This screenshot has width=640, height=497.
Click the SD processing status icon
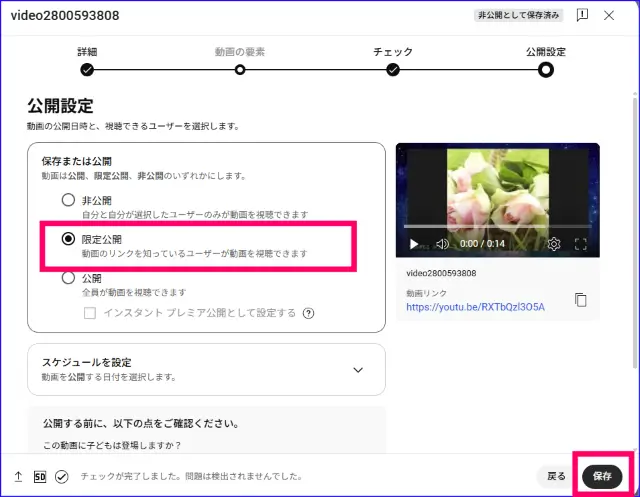click(x=40, y=477)
